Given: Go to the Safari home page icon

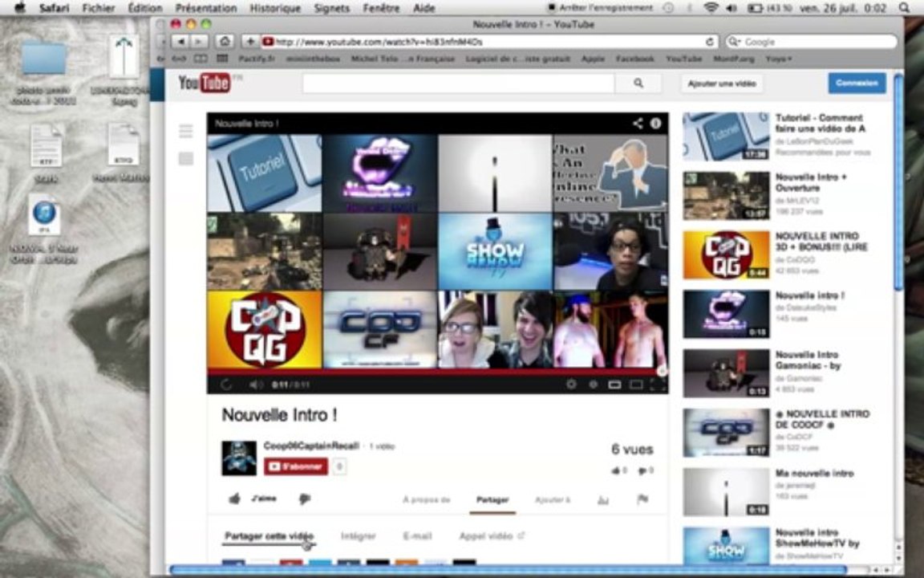Looking at the screenshot, I should tap(224, 42).
